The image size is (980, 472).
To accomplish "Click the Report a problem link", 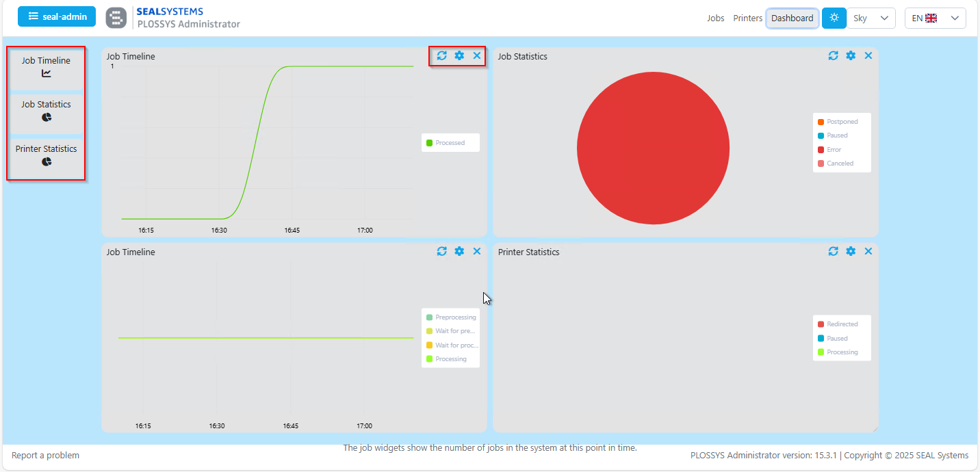I will [45, 456].
